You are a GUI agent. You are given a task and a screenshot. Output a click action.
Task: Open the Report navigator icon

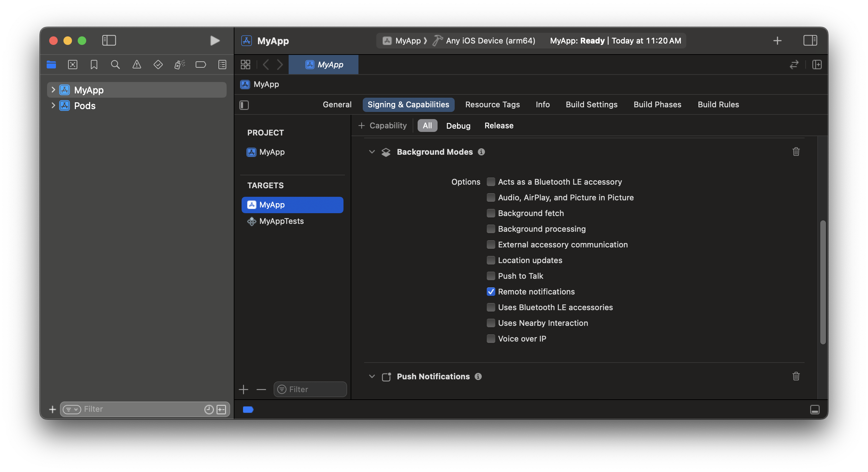222,65
